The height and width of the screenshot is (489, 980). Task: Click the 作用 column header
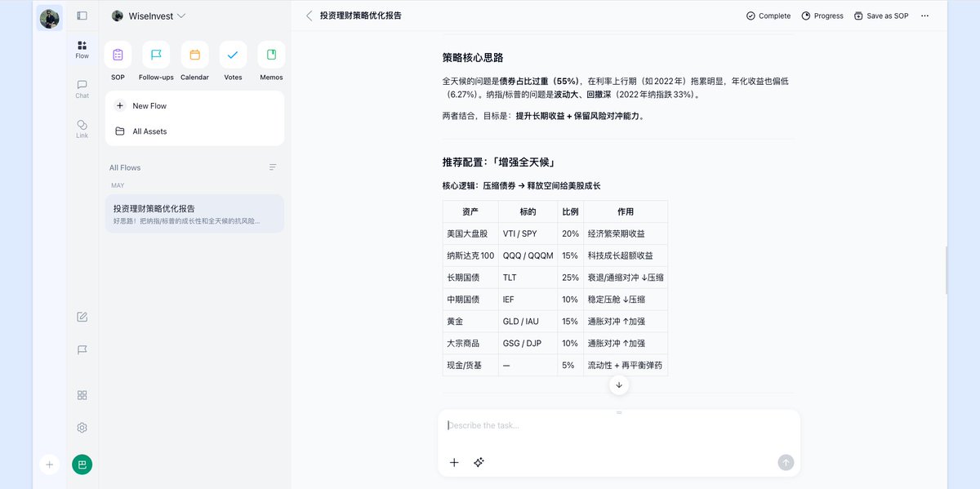[x=626, y=211]
